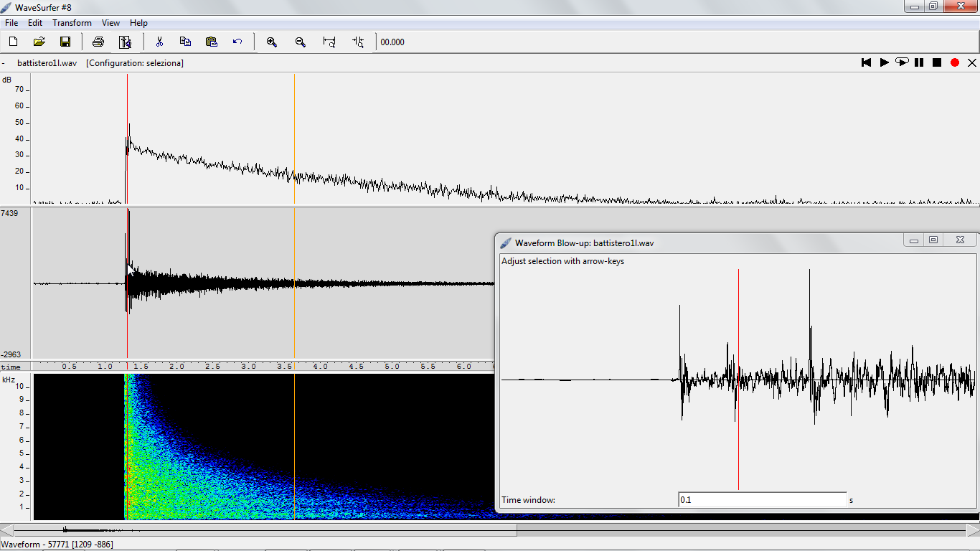
Task: Click the Time window input field
Action: pyautogui.click(x=763, y=499)
